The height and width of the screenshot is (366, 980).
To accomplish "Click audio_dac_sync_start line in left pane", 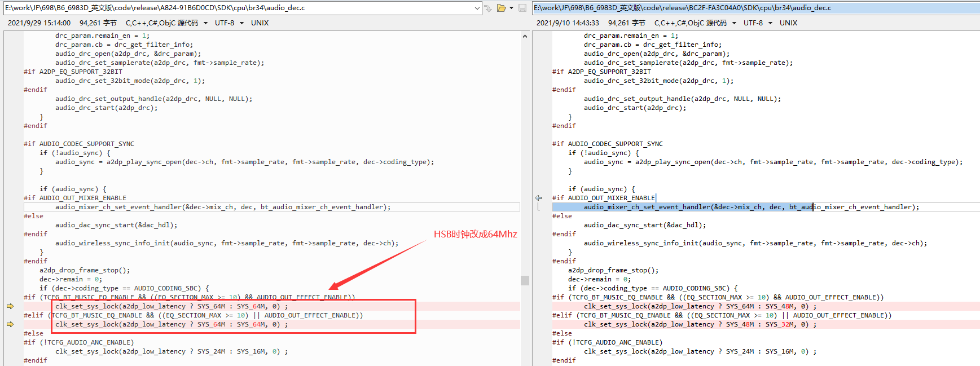I will pos(116,225).
